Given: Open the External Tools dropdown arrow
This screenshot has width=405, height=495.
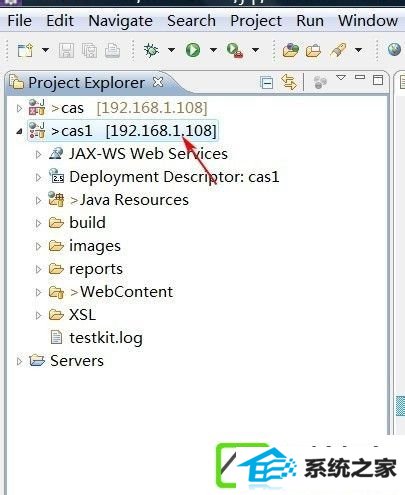Looking at the screenshot, I should point(255,50).
